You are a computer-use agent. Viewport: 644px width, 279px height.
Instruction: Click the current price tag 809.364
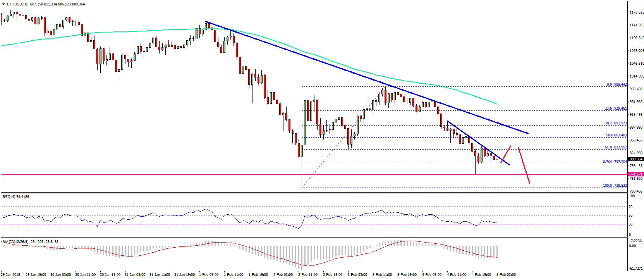[x=635, y=159]
